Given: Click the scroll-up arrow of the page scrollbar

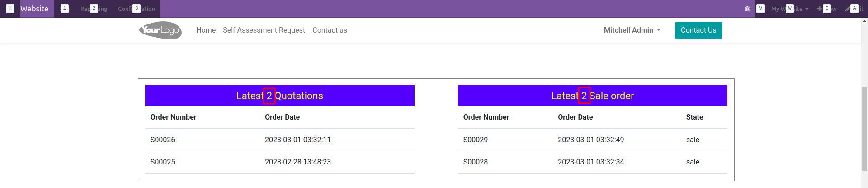Looking at the screenshot, I should (864, 21).
